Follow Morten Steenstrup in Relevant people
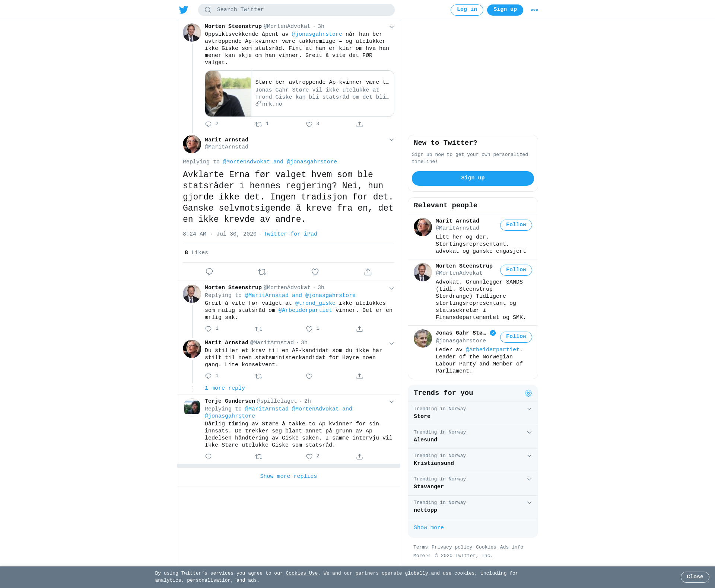This screenshot has height=588, width=715. (516, 270)
